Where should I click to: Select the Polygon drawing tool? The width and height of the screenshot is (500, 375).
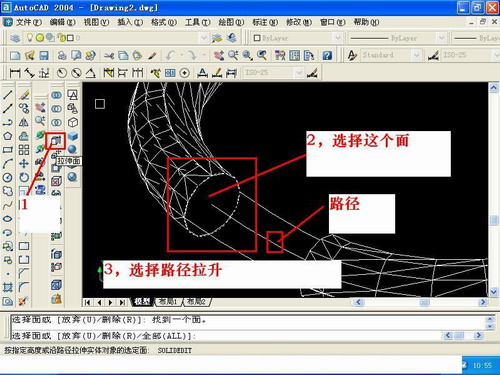click(8, 136)
